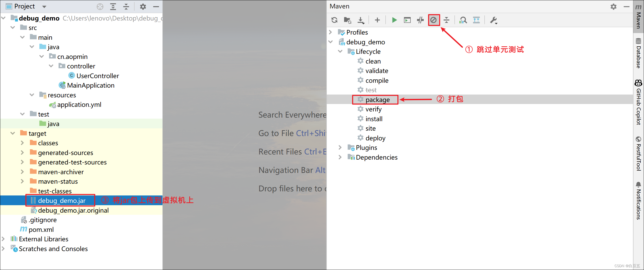Image resolution: width=644 pixels, height=270 pixels.
Task: Collapse src folder in Project tree
Action: (13, 27)
